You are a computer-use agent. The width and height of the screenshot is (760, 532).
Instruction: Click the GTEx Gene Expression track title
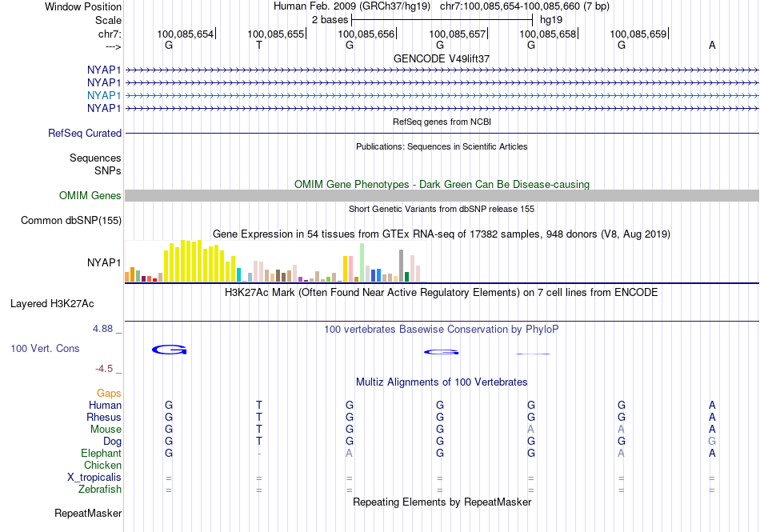pos(442,234)
